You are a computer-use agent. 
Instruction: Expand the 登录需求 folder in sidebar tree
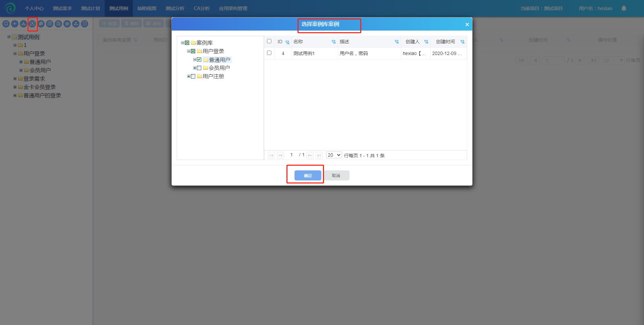(15, 79)
